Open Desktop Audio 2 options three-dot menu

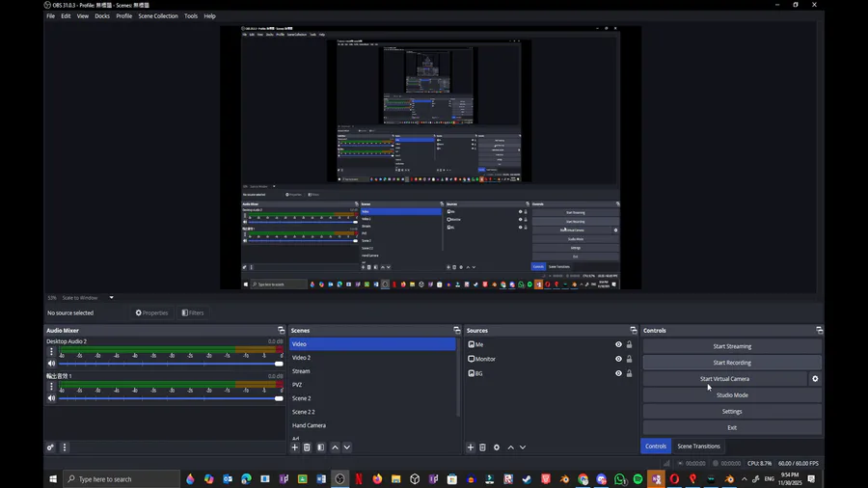point(51,351)
